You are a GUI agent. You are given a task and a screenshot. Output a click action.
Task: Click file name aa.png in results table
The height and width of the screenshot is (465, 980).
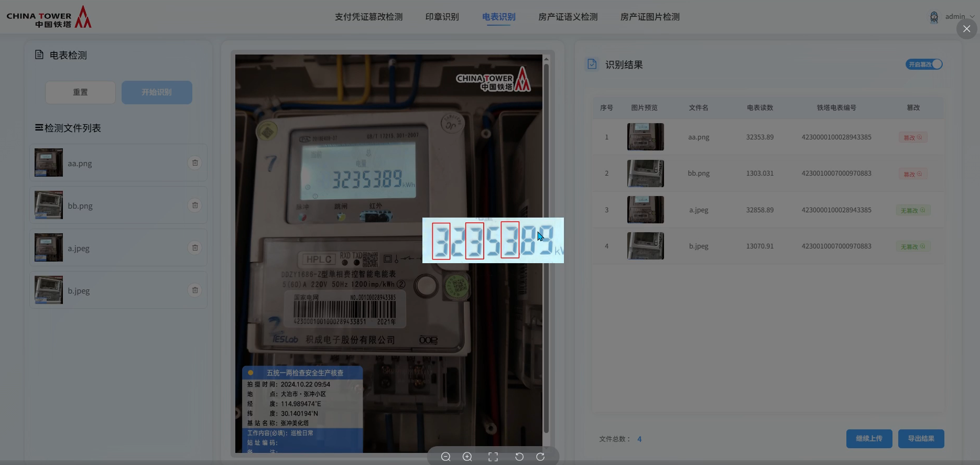[x=699, y=137]
